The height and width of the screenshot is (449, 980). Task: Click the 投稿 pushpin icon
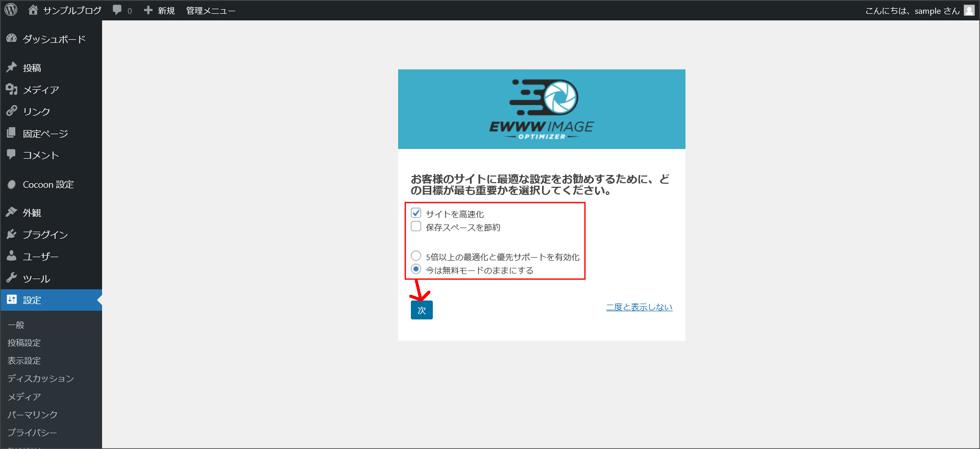click(11, 67)
